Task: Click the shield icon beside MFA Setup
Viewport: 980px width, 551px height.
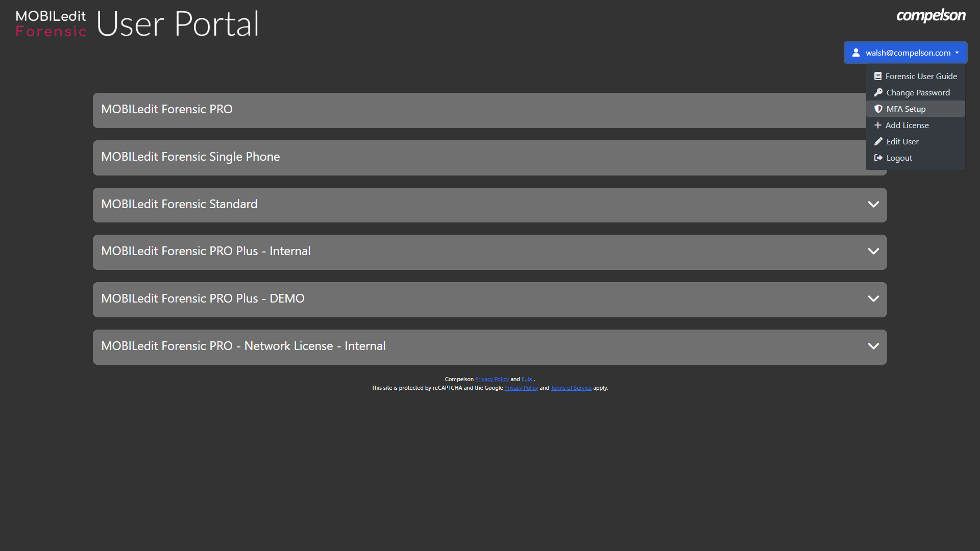Action: click(878, 109)
